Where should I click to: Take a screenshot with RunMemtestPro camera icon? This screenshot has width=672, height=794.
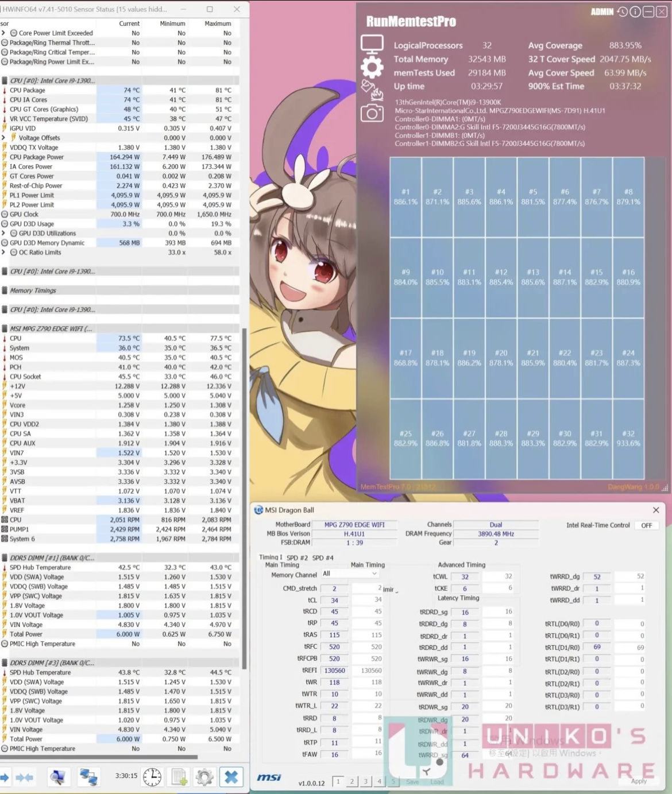pos(372,113)
